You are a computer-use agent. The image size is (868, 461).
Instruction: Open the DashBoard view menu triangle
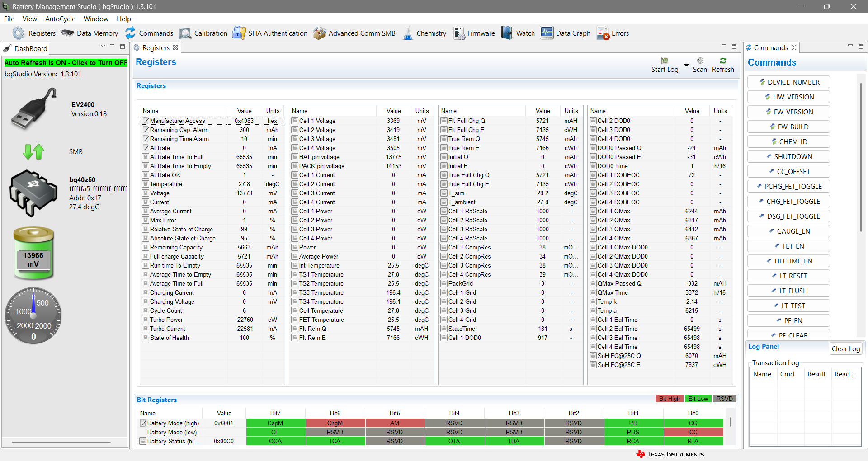pyautogui.click(x=103, y=46)
